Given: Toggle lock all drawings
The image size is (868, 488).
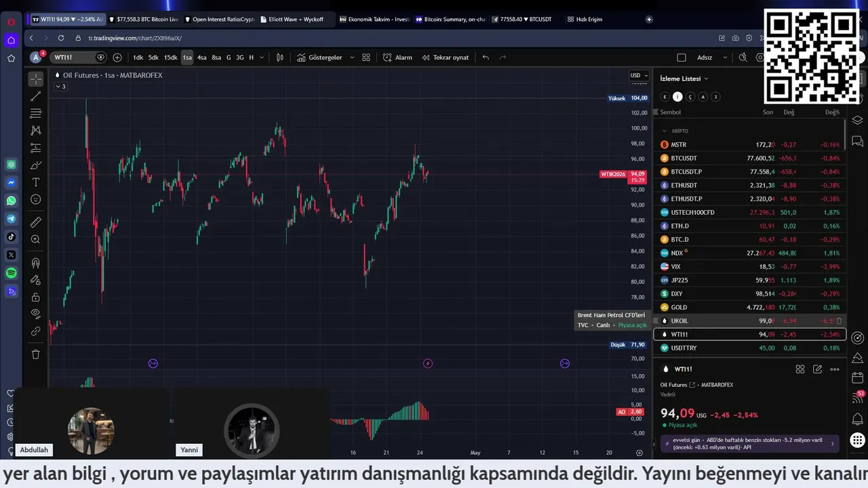Looking at the screenshot, I should (36, 297).
